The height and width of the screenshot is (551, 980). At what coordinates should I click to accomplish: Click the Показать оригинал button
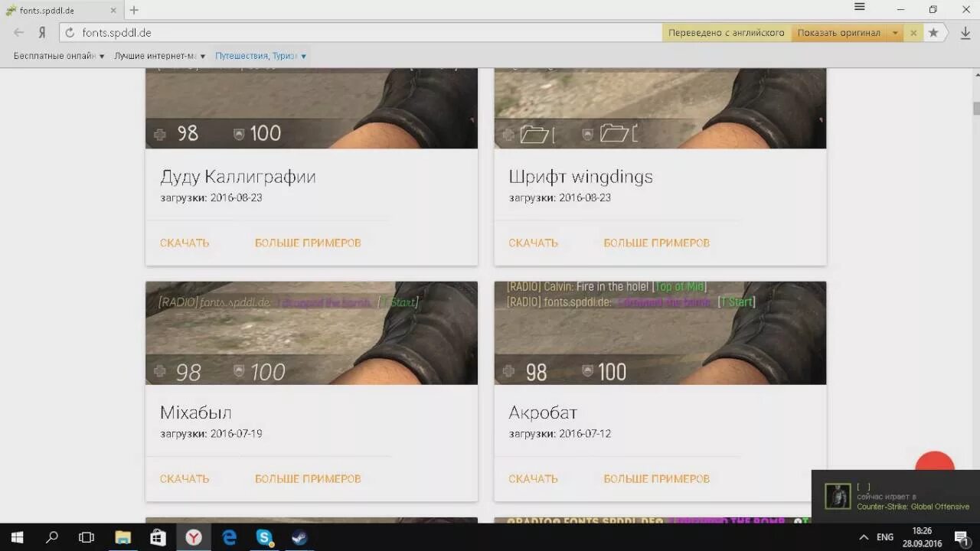coord(839,33)
